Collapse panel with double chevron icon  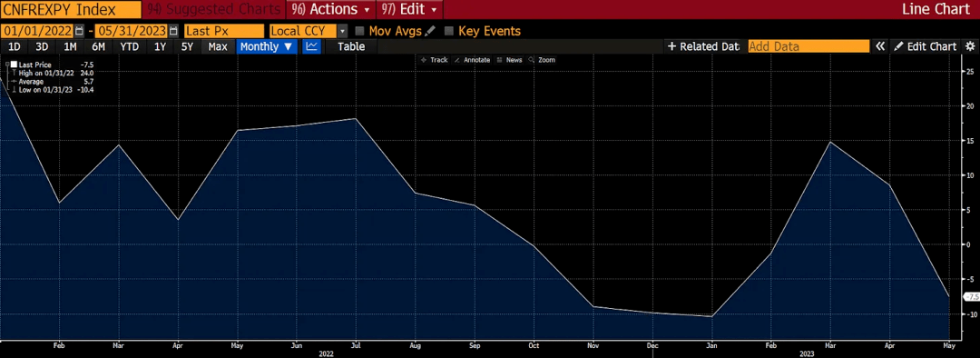pos(880,46)
